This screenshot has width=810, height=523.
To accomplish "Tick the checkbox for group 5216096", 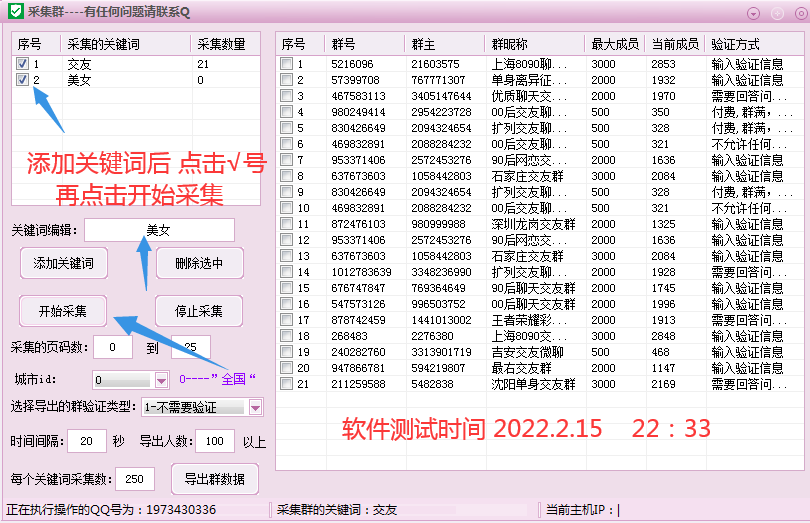I will [x=286, y=64].
